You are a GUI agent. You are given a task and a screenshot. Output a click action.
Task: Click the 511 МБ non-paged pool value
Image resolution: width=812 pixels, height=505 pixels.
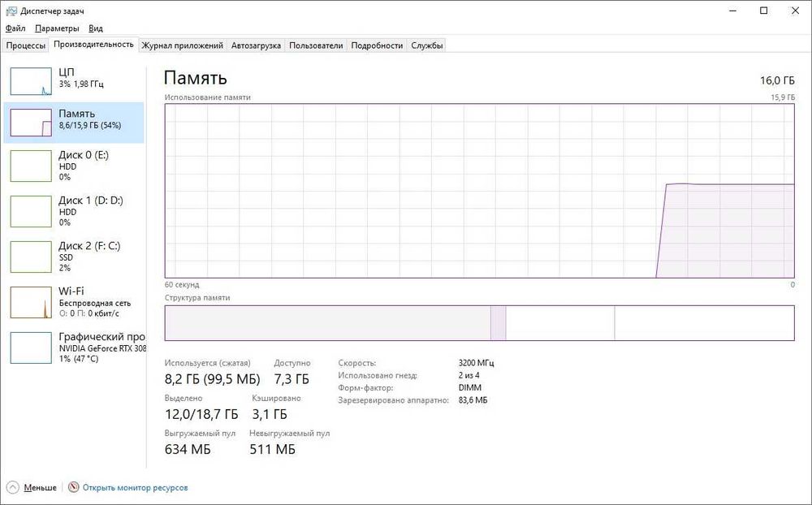click(x=272, y=450)
